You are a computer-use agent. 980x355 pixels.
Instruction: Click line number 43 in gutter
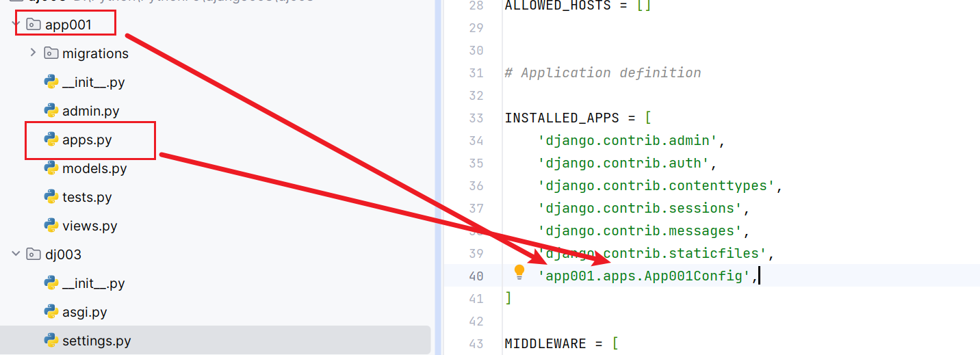[476, 343]
